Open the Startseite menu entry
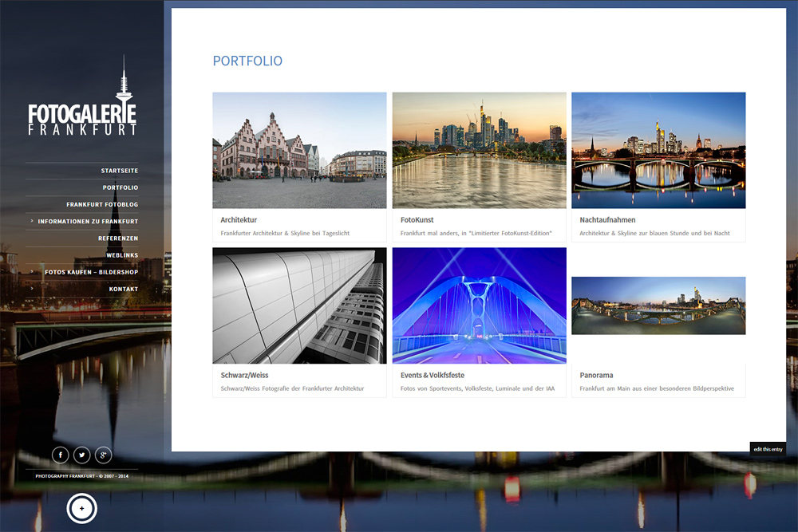This screenshot has height=532, width=798. pos(118,170)
